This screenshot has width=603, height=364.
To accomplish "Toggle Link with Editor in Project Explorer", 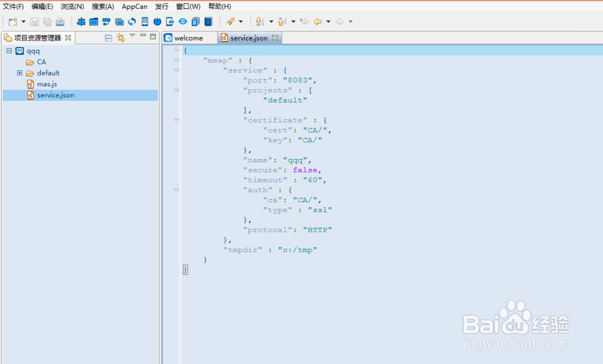I will [x=120, y=37].
